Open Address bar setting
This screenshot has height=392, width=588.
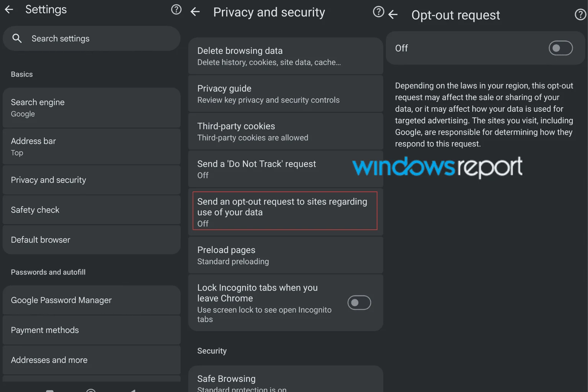(x=91, y=147)
